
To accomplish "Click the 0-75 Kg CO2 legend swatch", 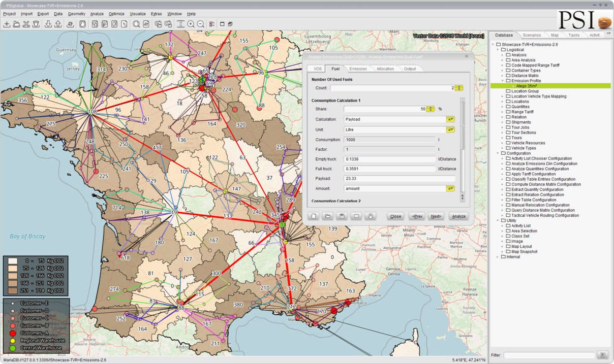I will coord(12,261).
